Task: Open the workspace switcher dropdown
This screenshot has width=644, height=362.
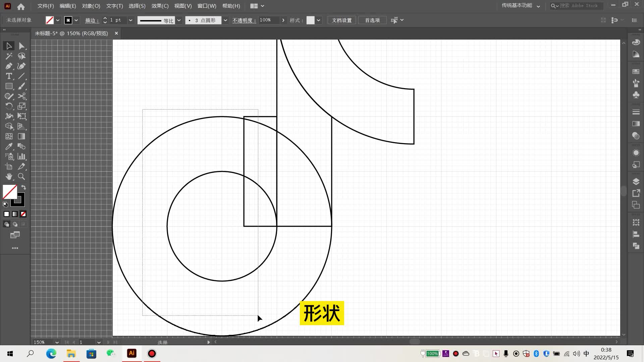Action: coord(538,6)
